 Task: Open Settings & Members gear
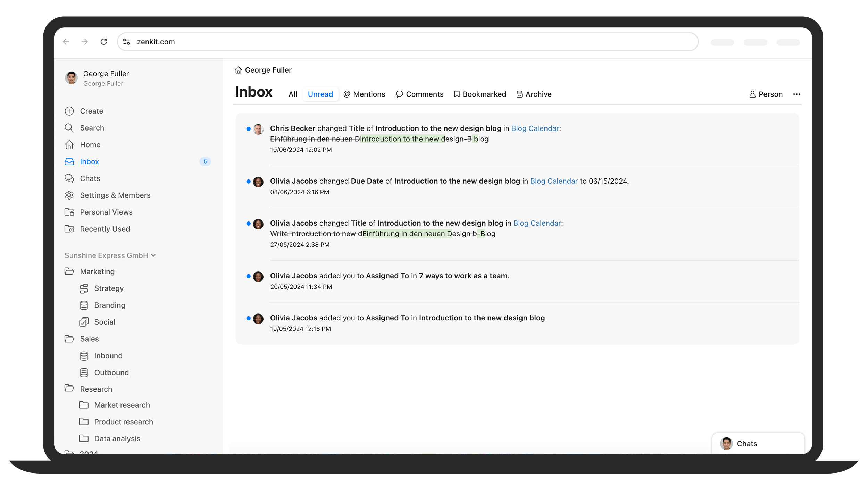point(69,195)
